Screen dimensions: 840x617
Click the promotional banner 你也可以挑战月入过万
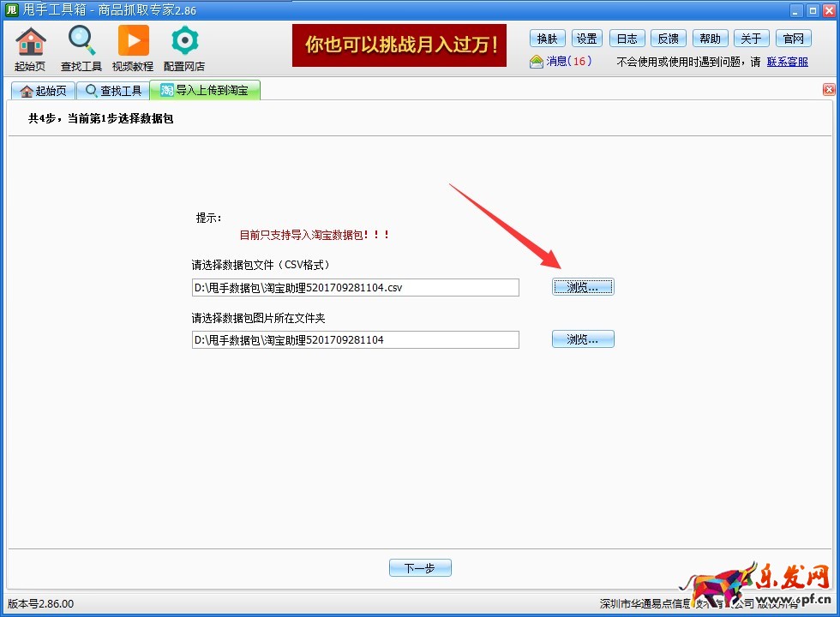399,45
